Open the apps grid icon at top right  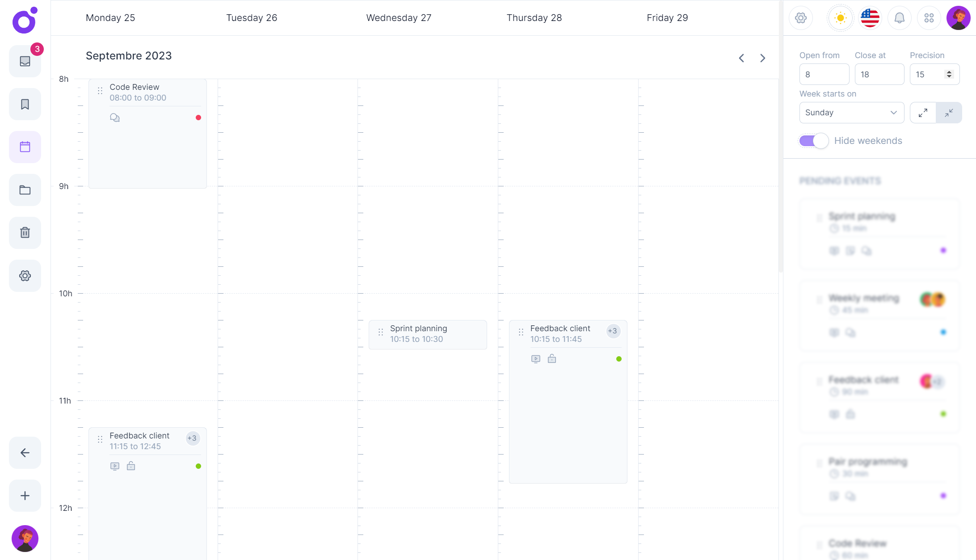(x=929, y=18)
